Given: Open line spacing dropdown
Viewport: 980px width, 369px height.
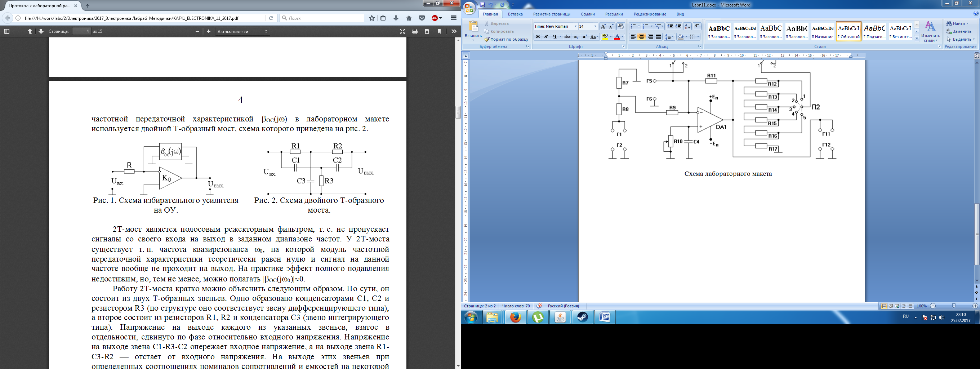Looking at the screenshot, I should (669, 37).
